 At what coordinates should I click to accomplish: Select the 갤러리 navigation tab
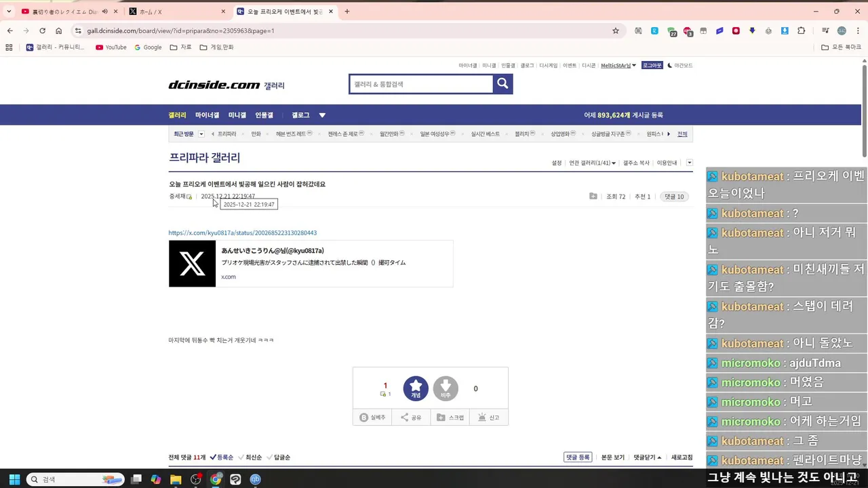point(177,115)
